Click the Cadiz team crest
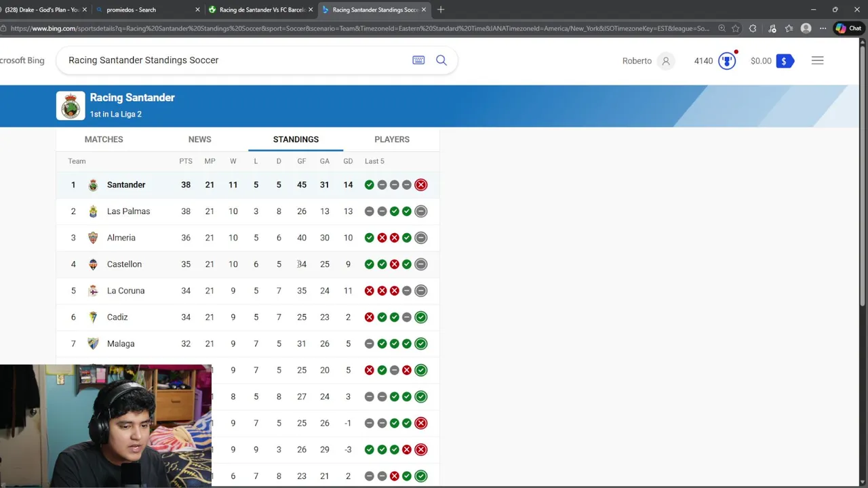The image size is (868, 488). (x=94, y=317)
